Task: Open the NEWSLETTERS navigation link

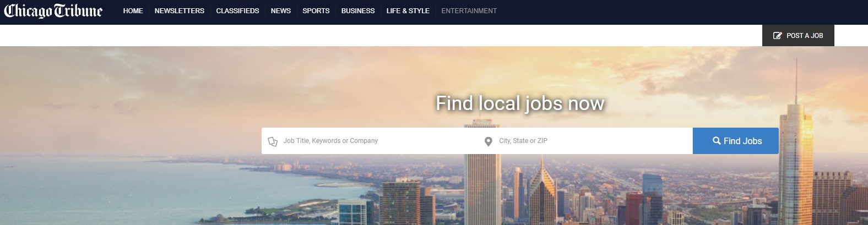Action: click(180, 11)
